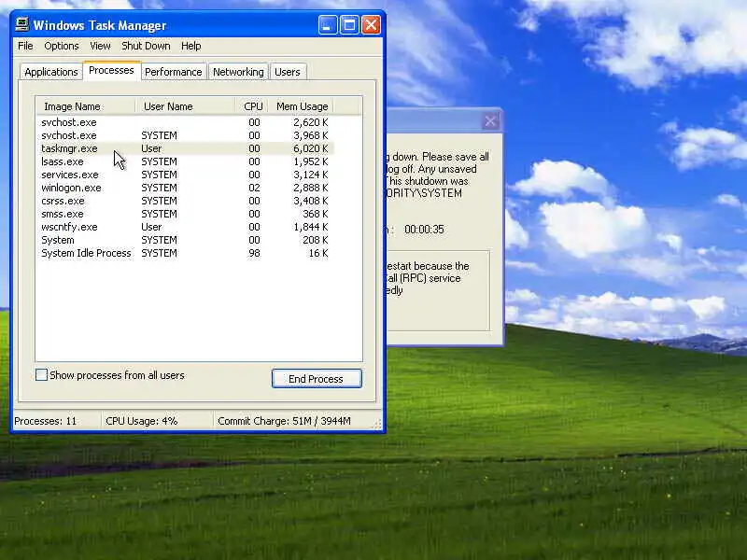Close the shutdown dialog behind Task Manager
Viewport: 747px width, 560px height.
click(x=490, y=121)
